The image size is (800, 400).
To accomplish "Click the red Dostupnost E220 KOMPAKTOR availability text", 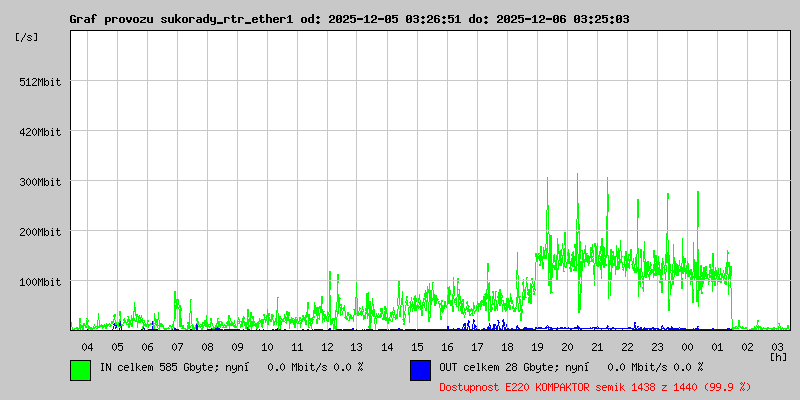I will [x=595, y=386].
